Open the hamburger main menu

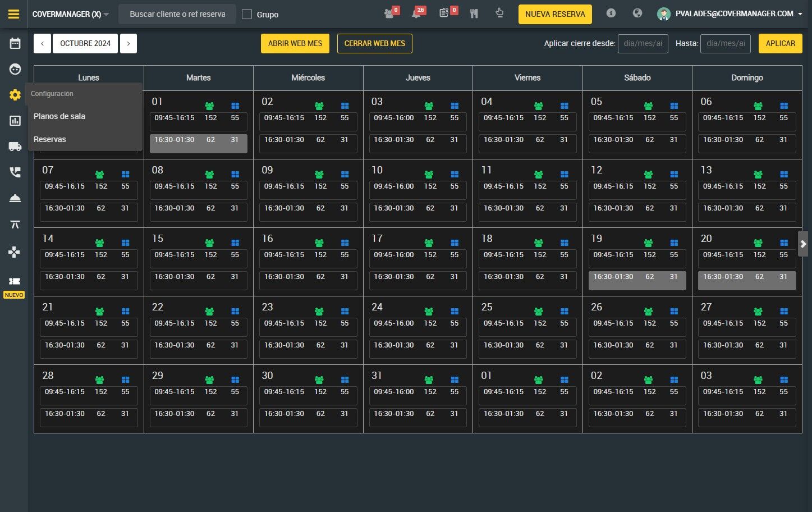tap(14, 14)
